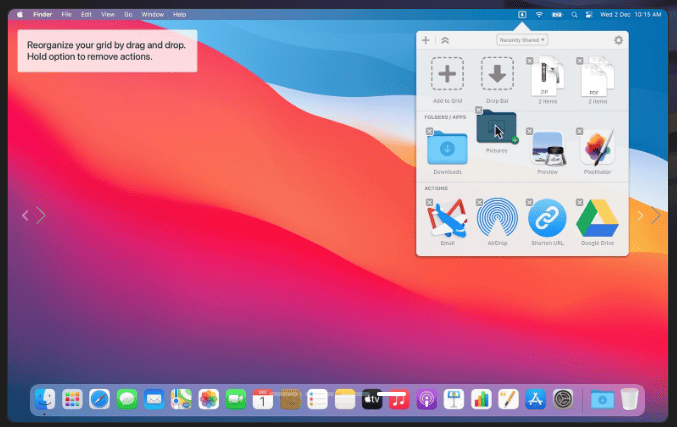
Task: Open the Downloads stack in the Dock
Action: (x=602, y=399)
